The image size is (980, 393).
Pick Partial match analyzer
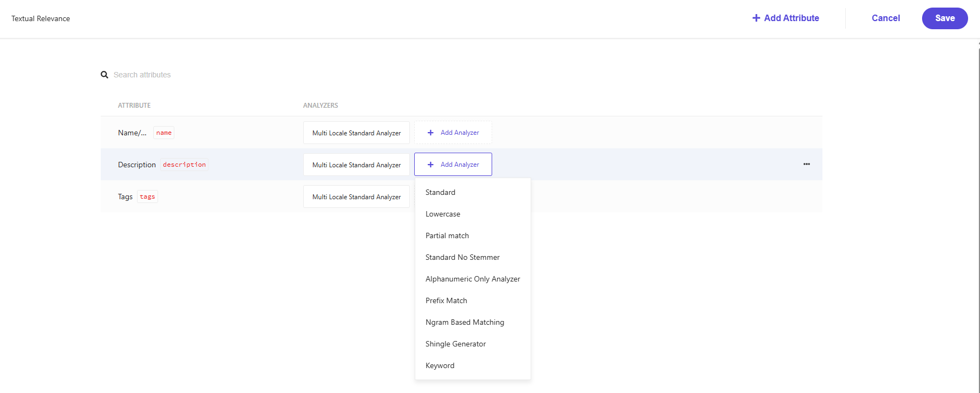(447, 235)
